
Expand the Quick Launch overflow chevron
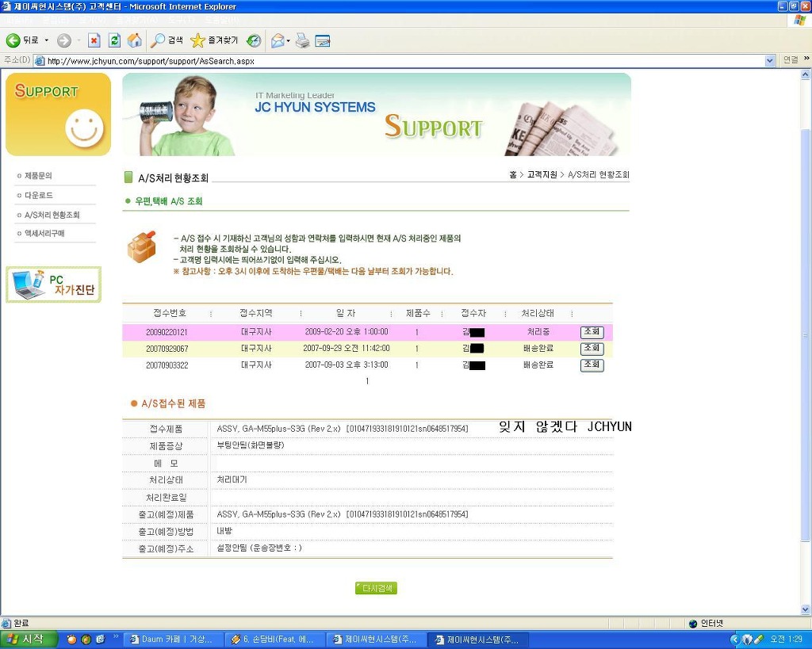[x=116, y=636]
